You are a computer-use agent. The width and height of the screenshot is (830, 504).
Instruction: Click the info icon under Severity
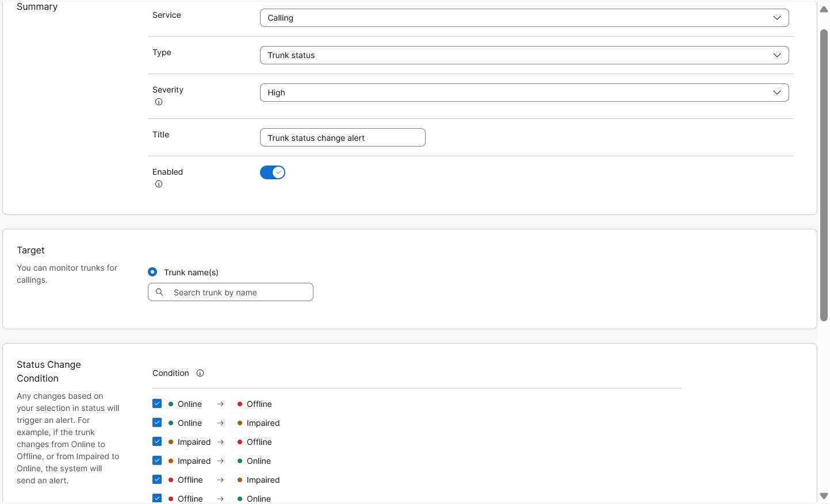[159, 102]
